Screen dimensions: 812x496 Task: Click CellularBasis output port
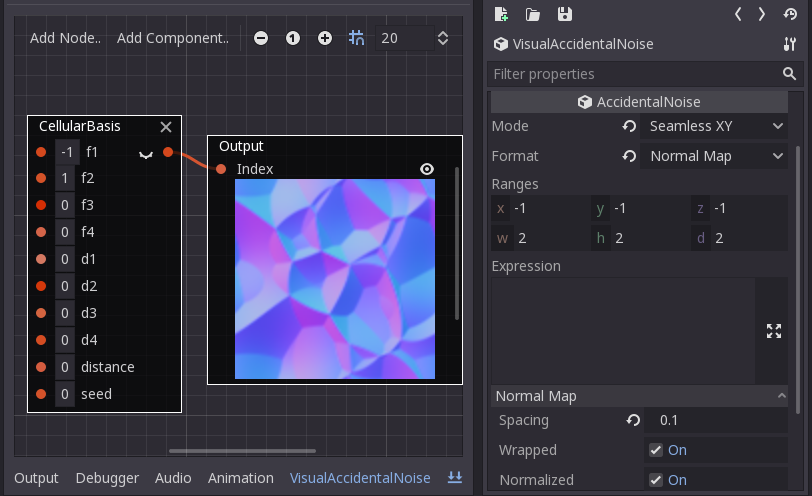pyautogui.click(x=168, y=152)
